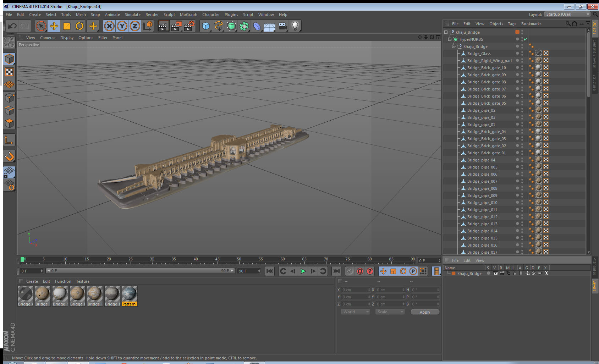Toggle Z axis lock
The height and width of the screenshot is (364, 599).
(x=135, y=26)
